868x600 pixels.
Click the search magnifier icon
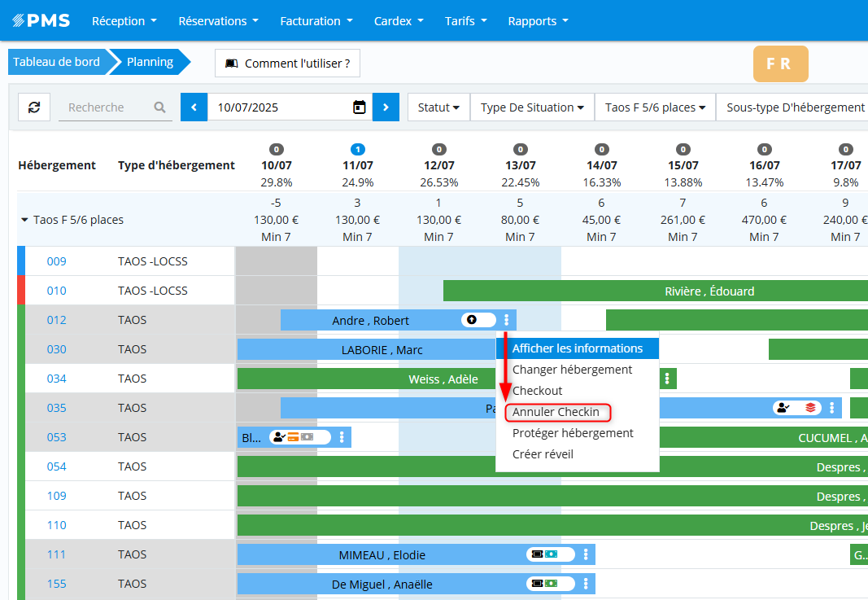point(159,107)
